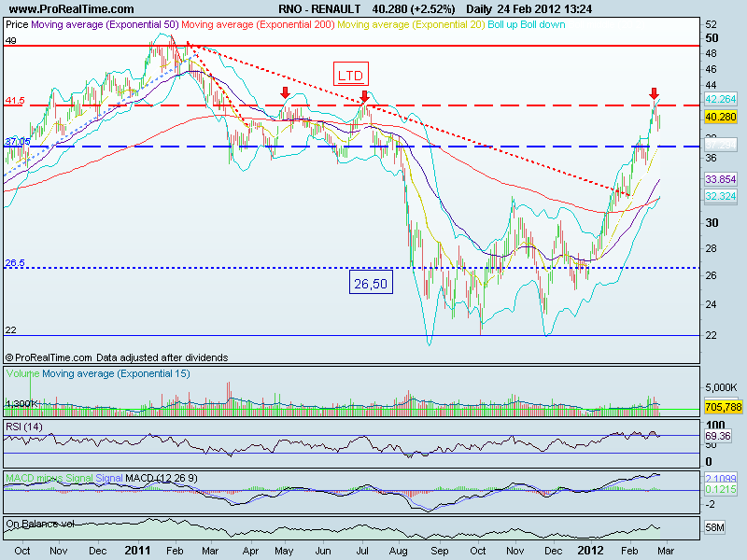Click the Daily 24 Feb 2012 13:24 timestamp
The height and width of the screenshot is (560, 747).
(x=529, y=9)
